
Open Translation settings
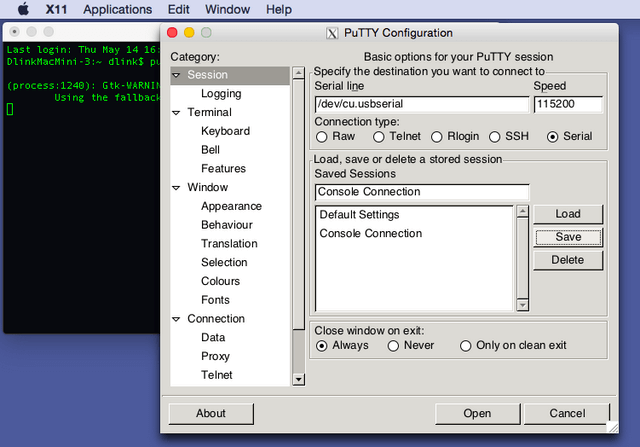pyautogui.click(x=229, y=244)
